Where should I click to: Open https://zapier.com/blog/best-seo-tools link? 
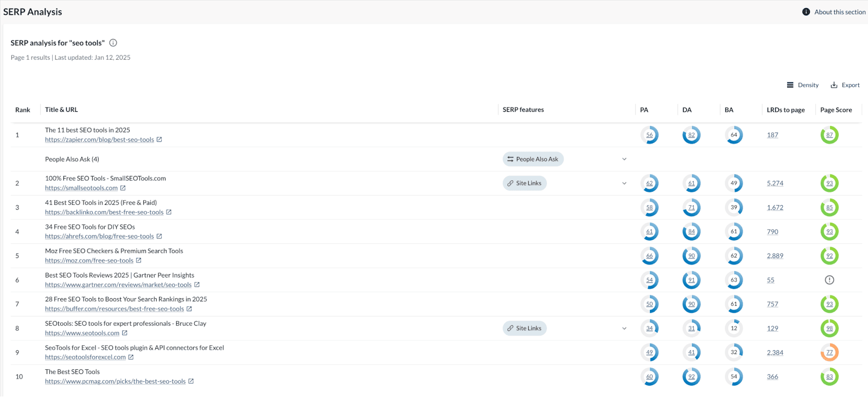click(99, 140)
